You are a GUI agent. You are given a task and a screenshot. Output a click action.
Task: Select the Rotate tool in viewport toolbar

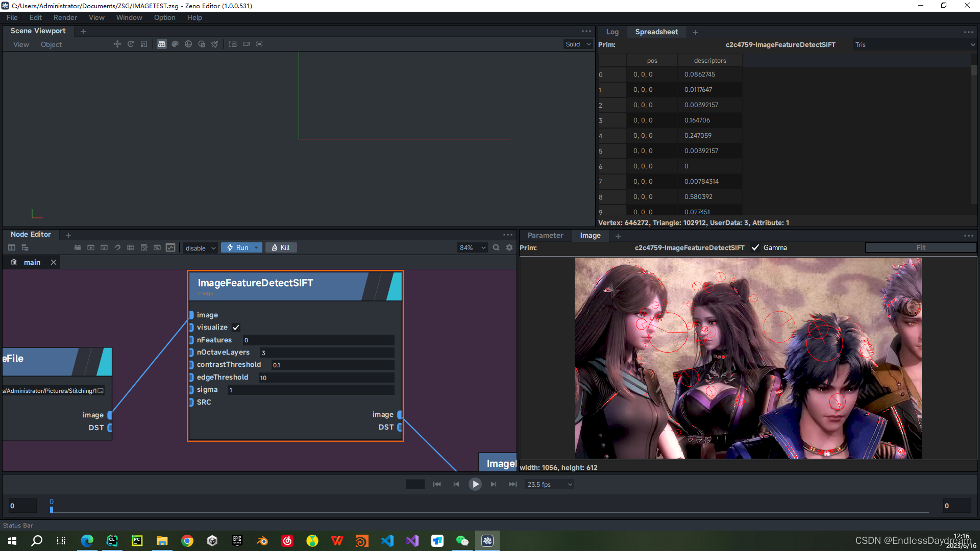pyautogui.click(x=130, y=44)
